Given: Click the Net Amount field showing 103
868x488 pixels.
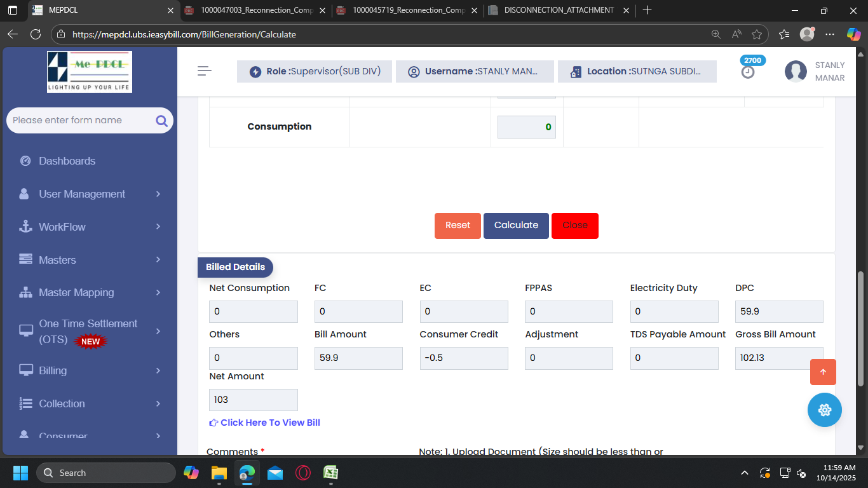Looking at the screenshot, I should click(254, 400).
